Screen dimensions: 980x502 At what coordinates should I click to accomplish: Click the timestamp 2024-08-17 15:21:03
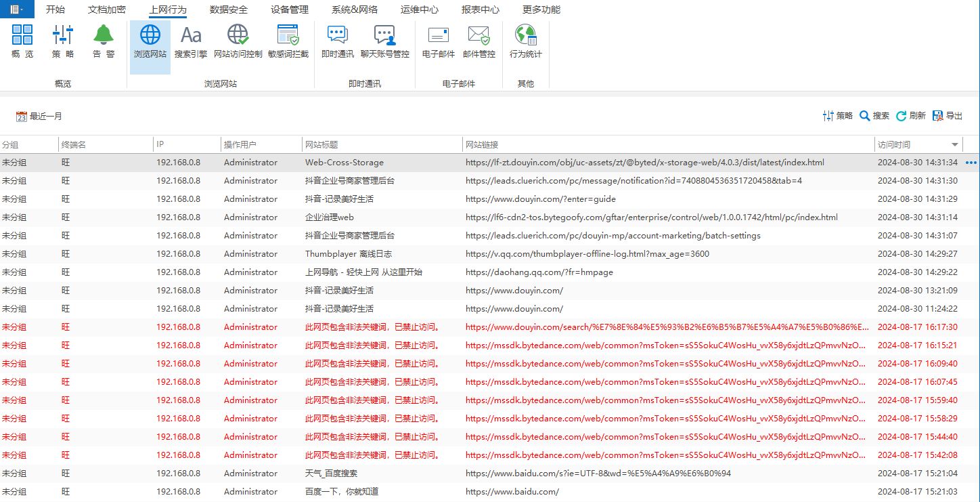tap(918, 492)
